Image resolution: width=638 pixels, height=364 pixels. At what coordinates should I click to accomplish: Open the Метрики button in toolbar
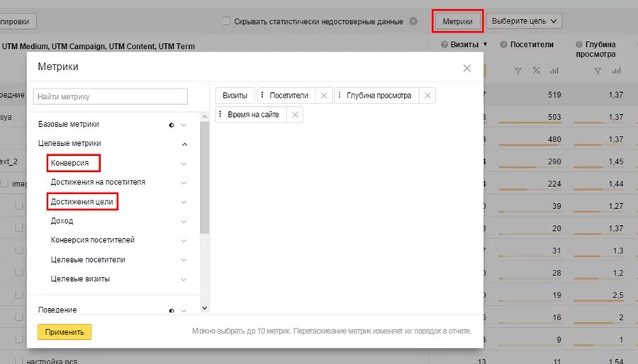(457, 21)
